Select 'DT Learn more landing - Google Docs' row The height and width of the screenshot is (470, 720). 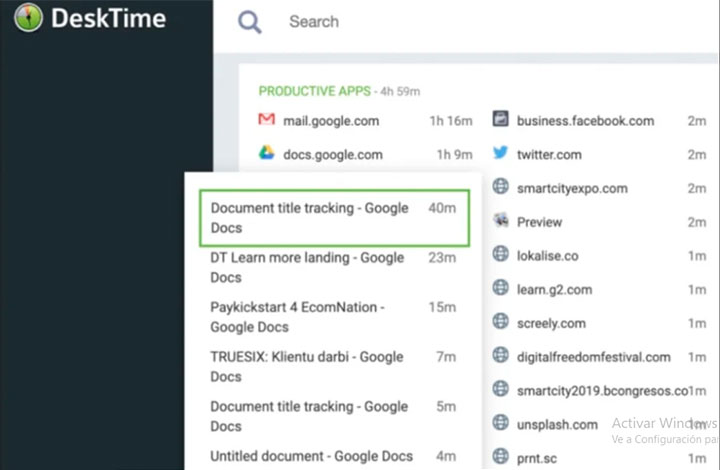click(x=333, y=268)
